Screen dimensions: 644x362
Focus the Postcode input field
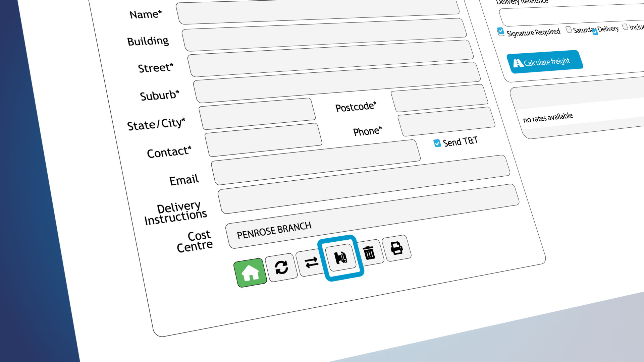click(439, 98)
